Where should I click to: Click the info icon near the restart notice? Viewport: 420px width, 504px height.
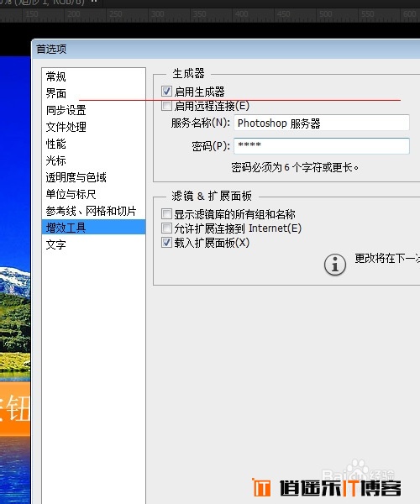[x=335, y=265]
